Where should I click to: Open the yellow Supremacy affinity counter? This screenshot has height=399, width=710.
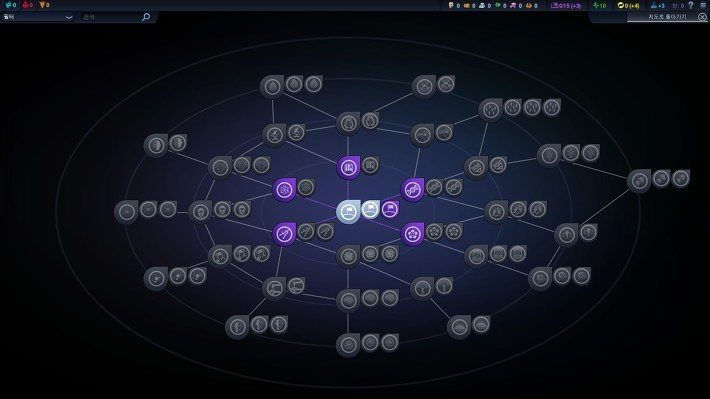coord(44,5)
